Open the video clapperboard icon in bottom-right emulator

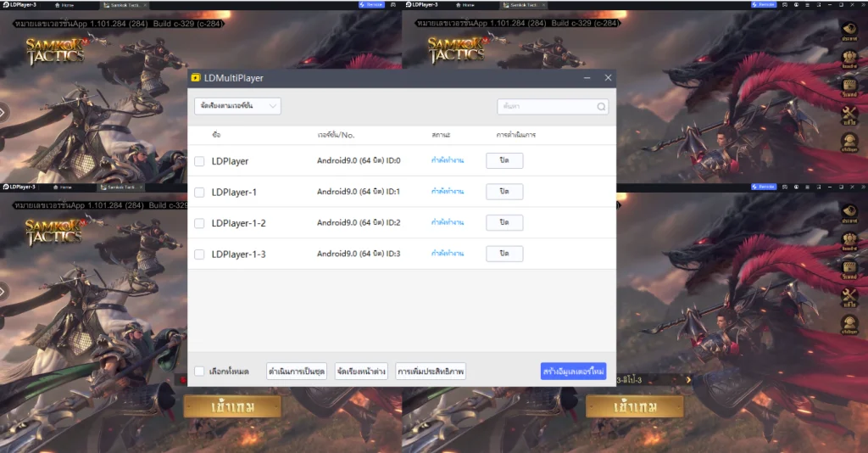pos(849,267)
